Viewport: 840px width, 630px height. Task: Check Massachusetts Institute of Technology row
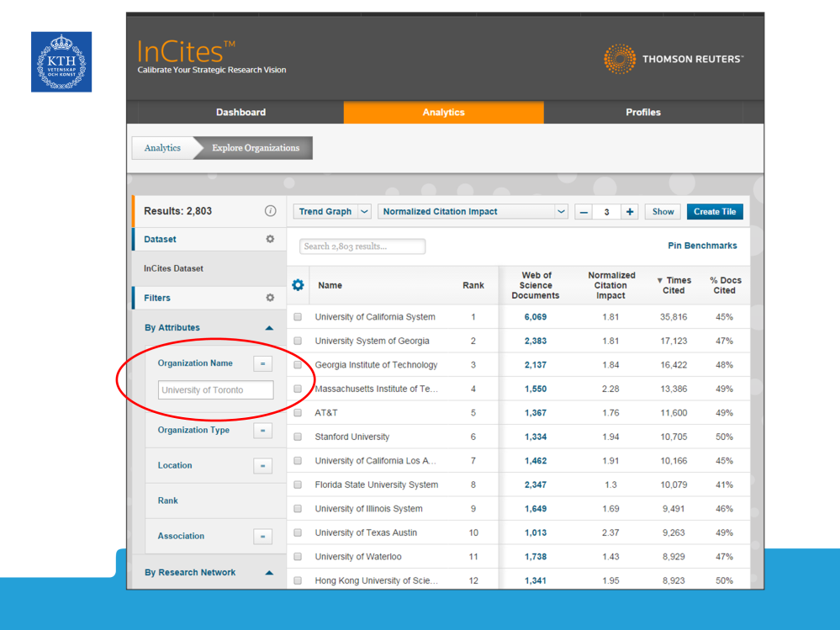coord(298,389)
